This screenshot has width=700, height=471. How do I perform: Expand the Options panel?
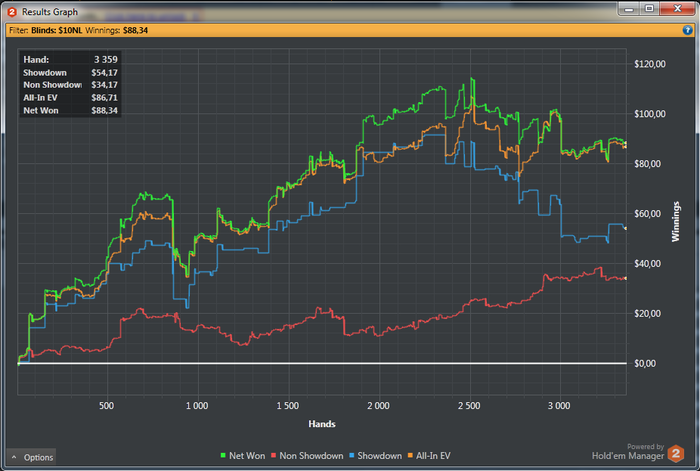point(32,457)
